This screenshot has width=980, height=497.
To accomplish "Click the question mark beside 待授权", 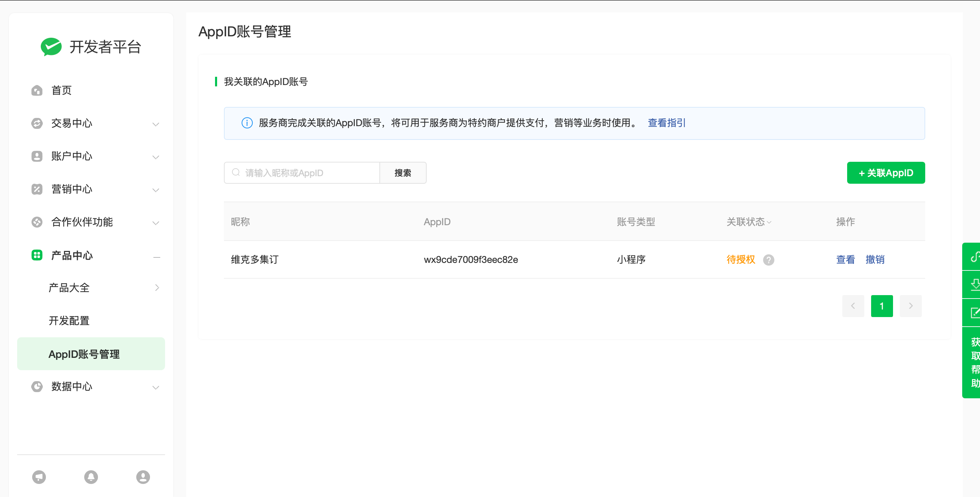I will (x=768, y=260).
